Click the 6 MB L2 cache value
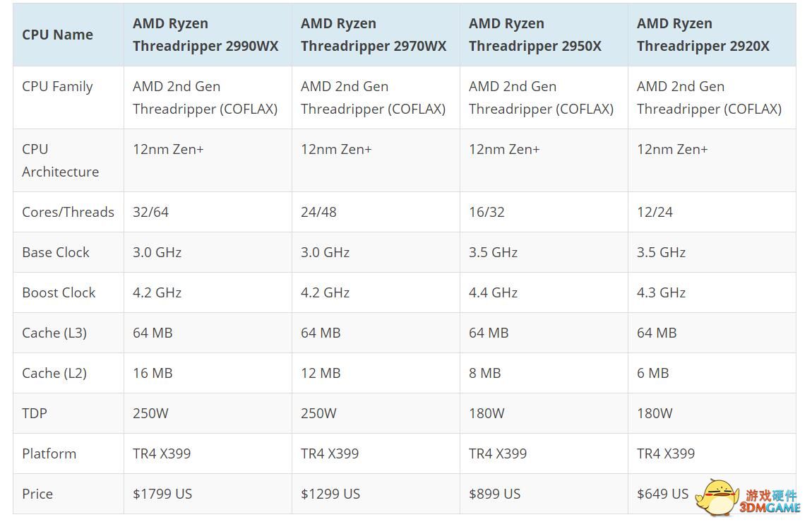This screenshot has width=812, height=522. click(652, 373)
